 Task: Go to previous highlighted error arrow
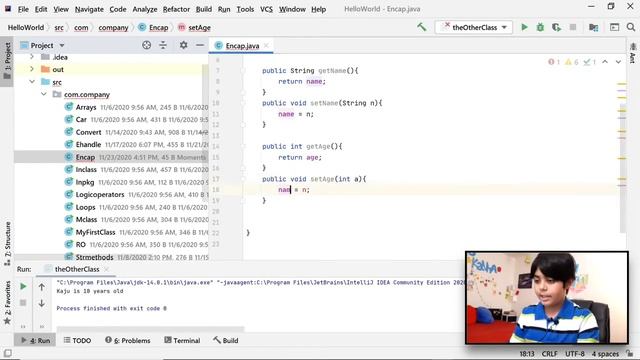click(605, 62)
